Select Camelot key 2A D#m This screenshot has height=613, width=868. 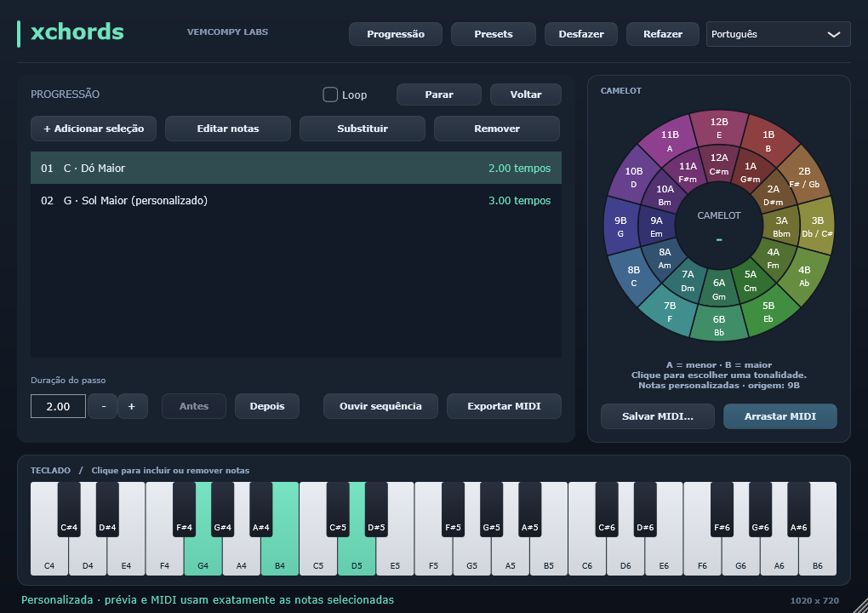(x=774, y=194)
